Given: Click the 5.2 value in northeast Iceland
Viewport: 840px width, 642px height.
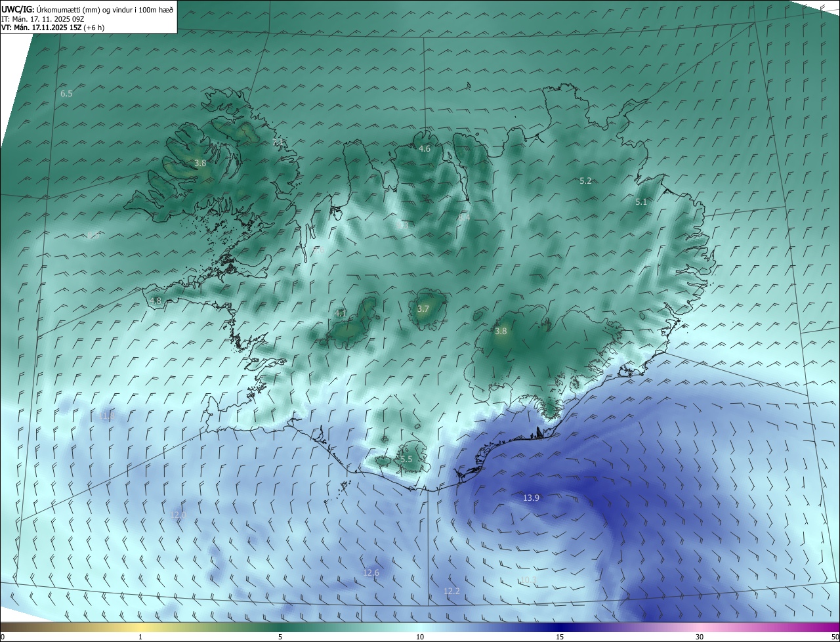Looking at the screenshot, I should click(x=586, y=181).
